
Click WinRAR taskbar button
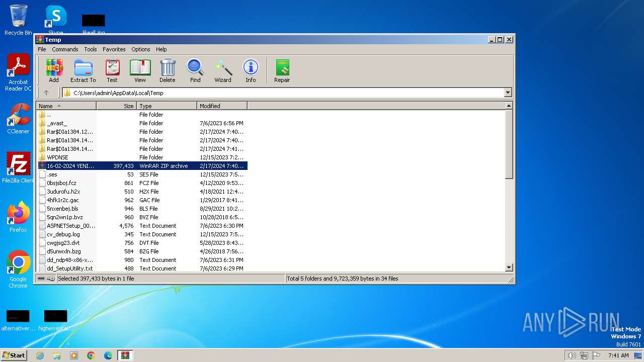[125, 355]
